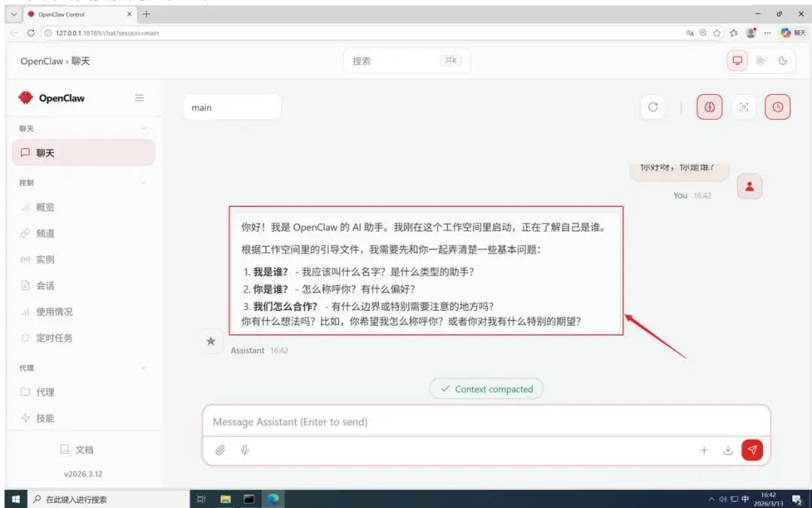Image resolution: width=812 pixels, height=508 pixels.
Task: Refresh chat with circular arrow icon
Action: pos(653,107)
